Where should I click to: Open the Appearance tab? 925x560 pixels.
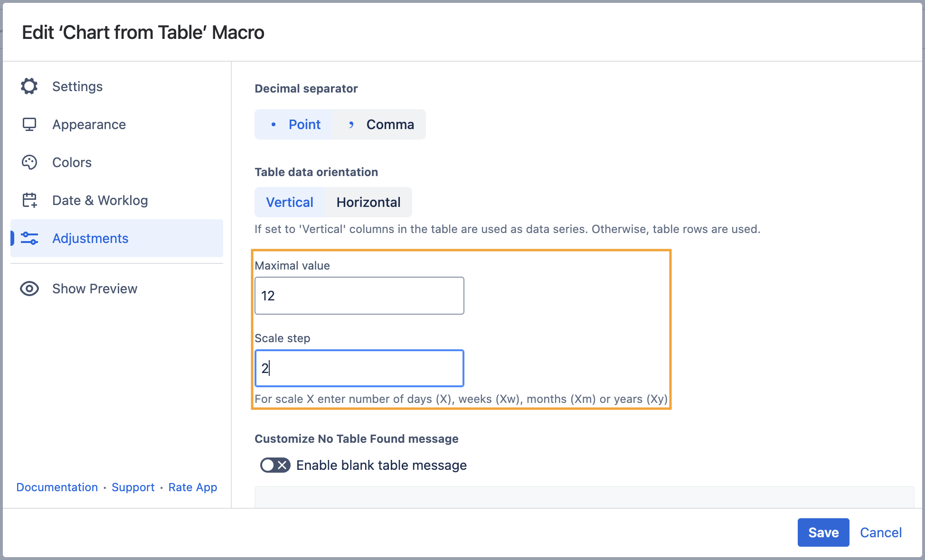pyautogui.click(x=89, y=124)
